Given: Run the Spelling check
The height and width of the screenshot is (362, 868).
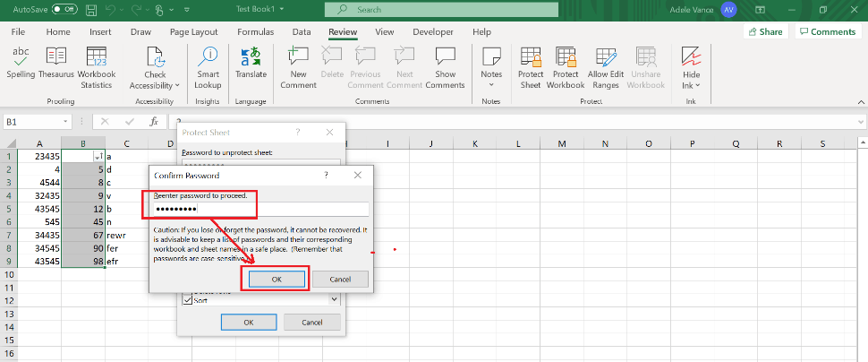Looking at the screenshot, I should click(21, 63).
